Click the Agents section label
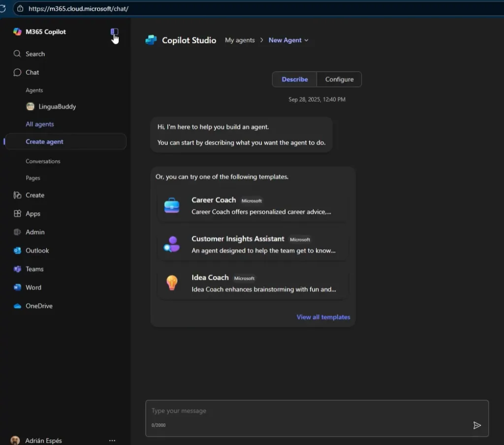The height and width of the screenshot is (445, 504). click(34, 90)
